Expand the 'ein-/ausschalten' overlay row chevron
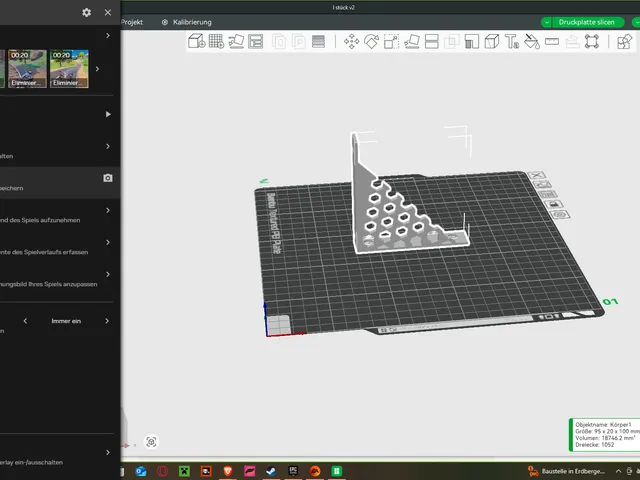Viewport: 640px width, 480px height. (108, 452)
